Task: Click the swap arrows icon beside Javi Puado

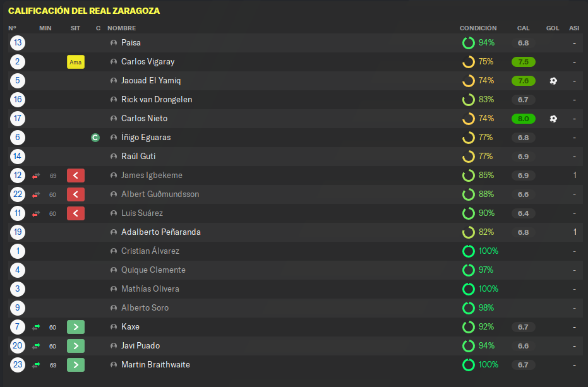Action: coord(36,346)
